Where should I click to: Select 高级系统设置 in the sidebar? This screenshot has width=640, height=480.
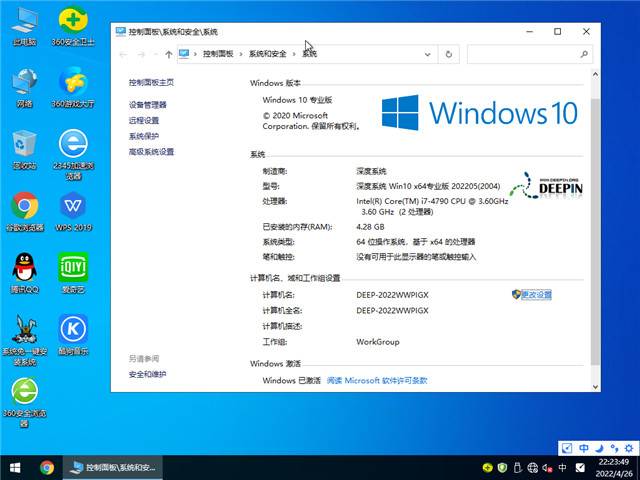click(x=152, y=152)
